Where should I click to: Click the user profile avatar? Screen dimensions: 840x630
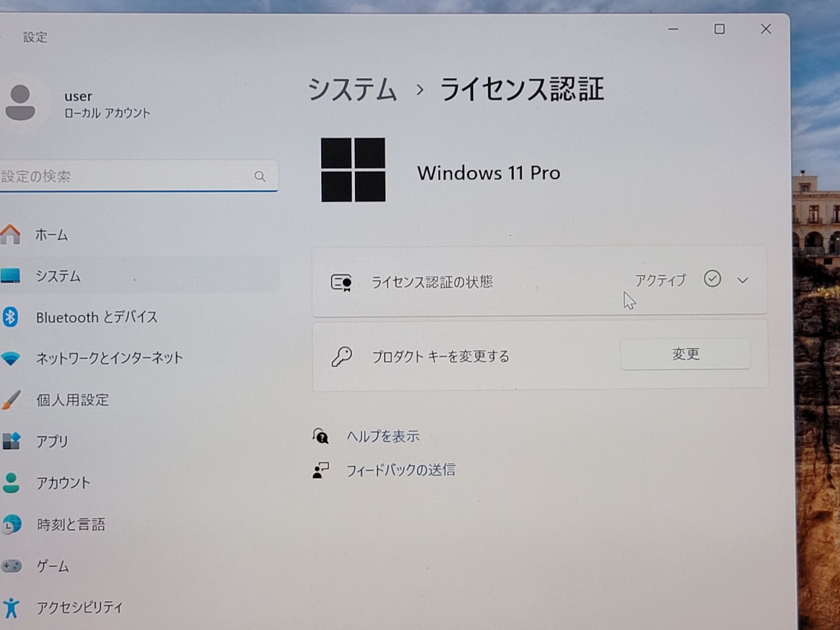(x=20, y=103)
